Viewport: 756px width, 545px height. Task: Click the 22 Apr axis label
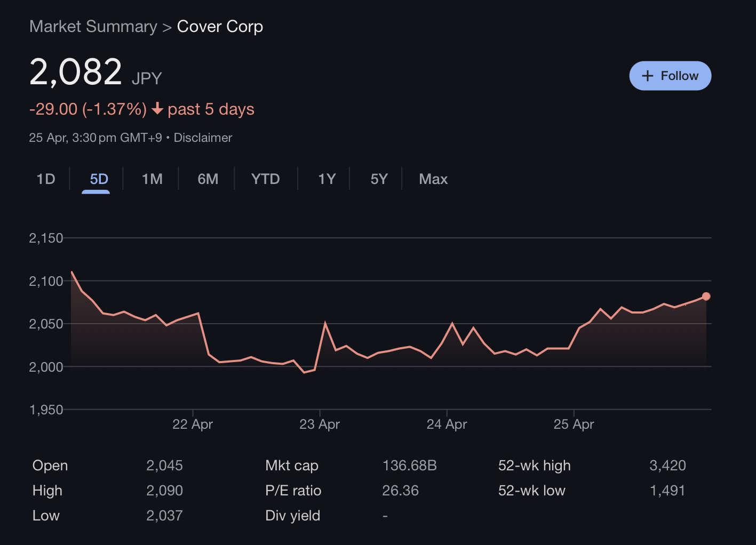pyautogui.click(x=193, y=424)
